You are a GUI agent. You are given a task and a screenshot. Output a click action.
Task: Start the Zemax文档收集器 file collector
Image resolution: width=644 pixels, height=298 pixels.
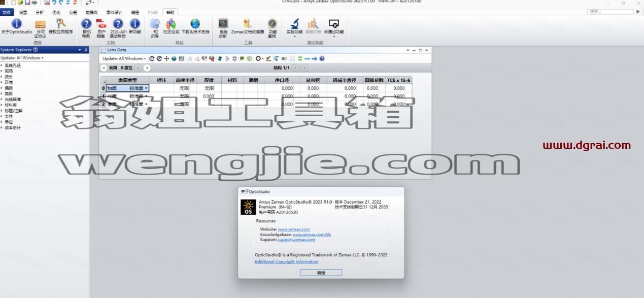247,27
